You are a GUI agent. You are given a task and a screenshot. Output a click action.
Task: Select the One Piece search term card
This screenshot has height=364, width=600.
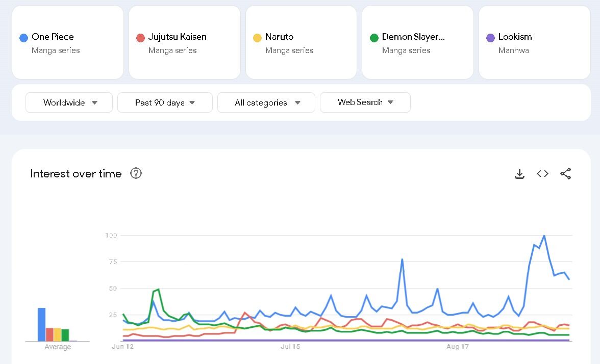click(x=68, y=42)
